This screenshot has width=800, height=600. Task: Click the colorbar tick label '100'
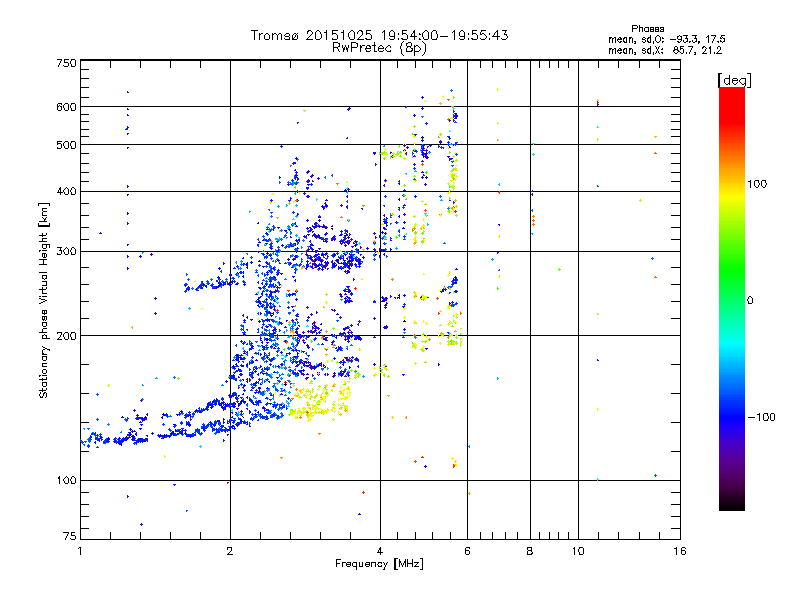tap(757, 184)
